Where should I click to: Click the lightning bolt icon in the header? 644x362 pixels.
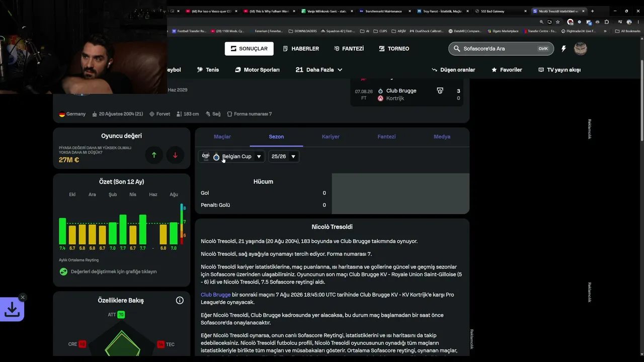pyautogui.click(x=563, y=49)
